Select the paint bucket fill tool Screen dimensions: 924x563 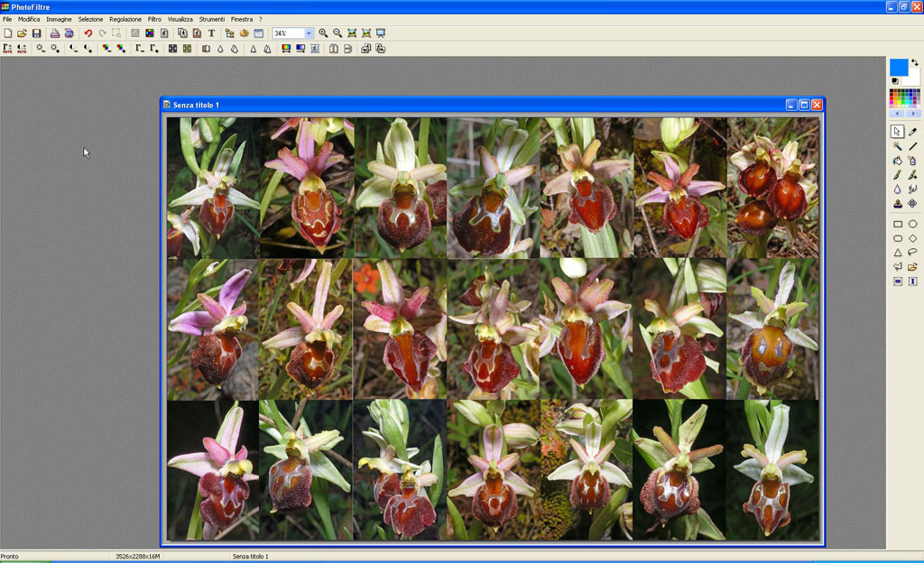897,161
